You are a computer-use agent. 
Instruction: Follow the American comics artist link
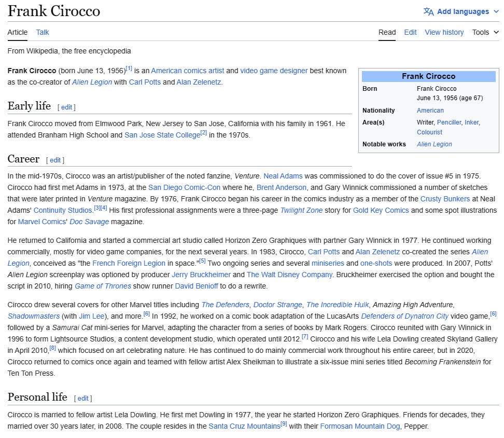188,71
